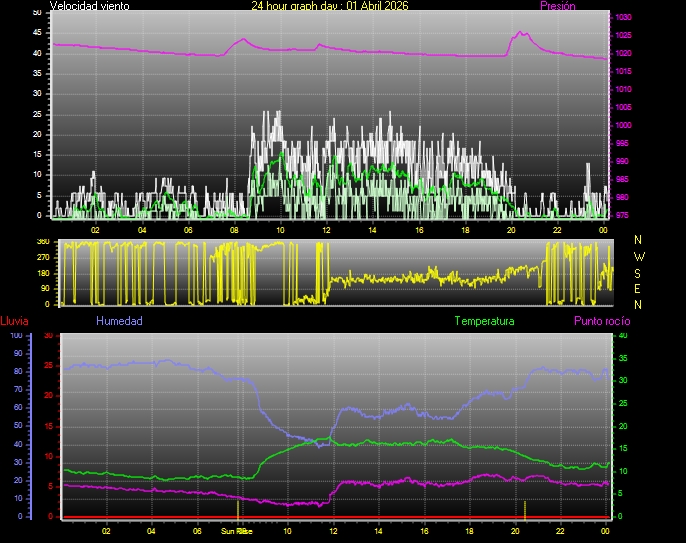Click the Sun Rise marker label
The width and height of the screenshot is (686, 543).
[236, 531]
